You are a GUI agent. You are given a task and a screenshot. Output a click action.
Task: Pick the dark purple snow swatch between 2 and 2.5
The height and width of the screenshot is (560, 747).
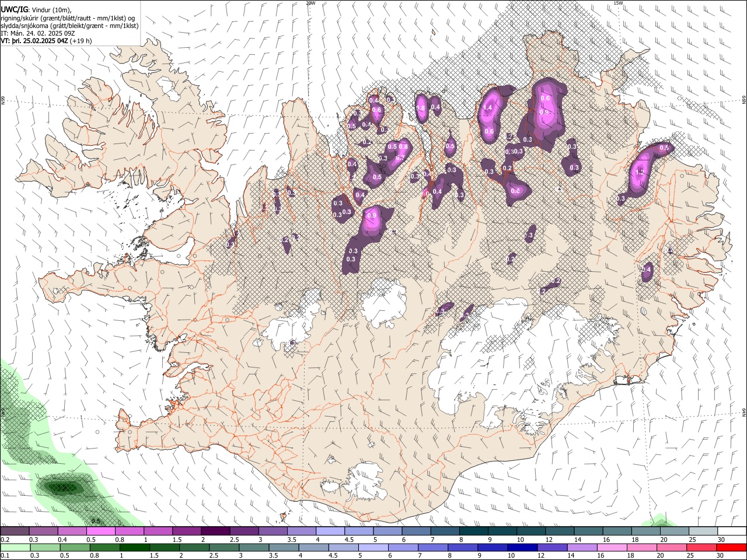coord(215,531)
